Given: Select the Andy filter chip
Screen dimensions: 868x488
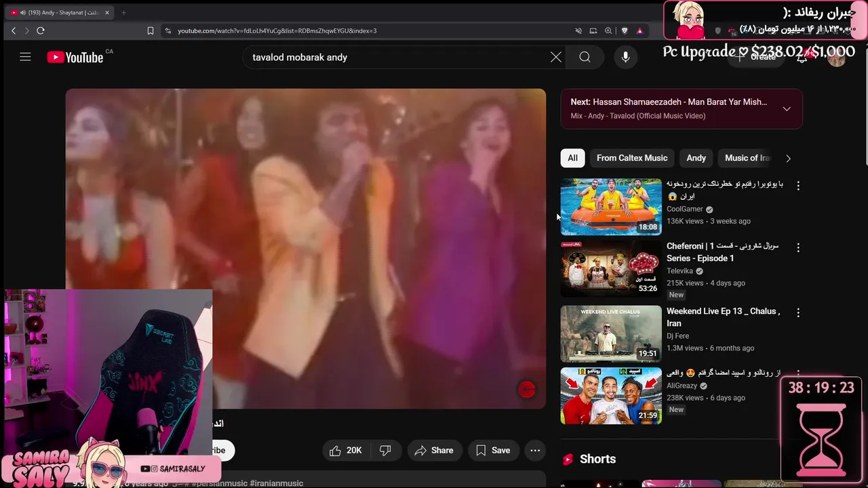Looking at the screenshot, I should tap(696, 158).
